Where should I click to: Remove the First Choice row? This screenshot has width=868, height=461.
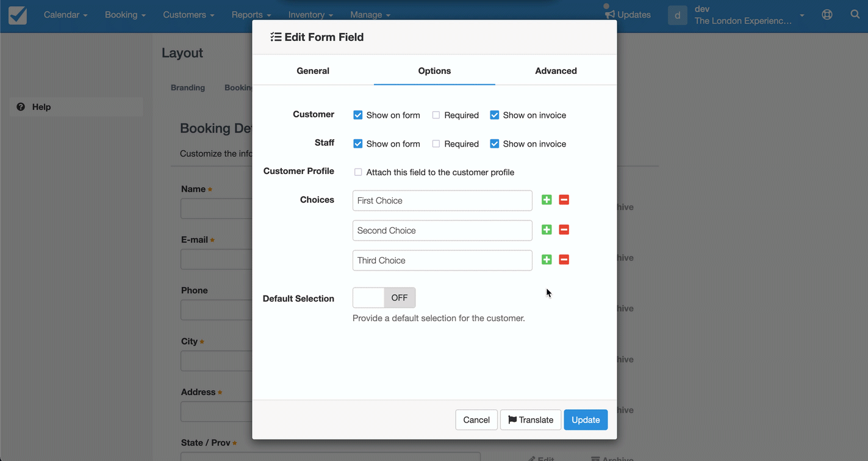click(x=564, y=200)
